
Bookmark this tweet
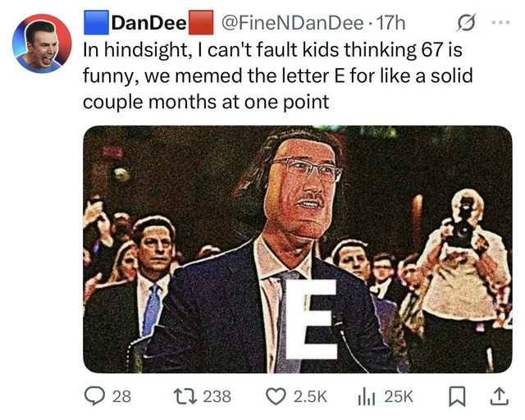[457, 396]
